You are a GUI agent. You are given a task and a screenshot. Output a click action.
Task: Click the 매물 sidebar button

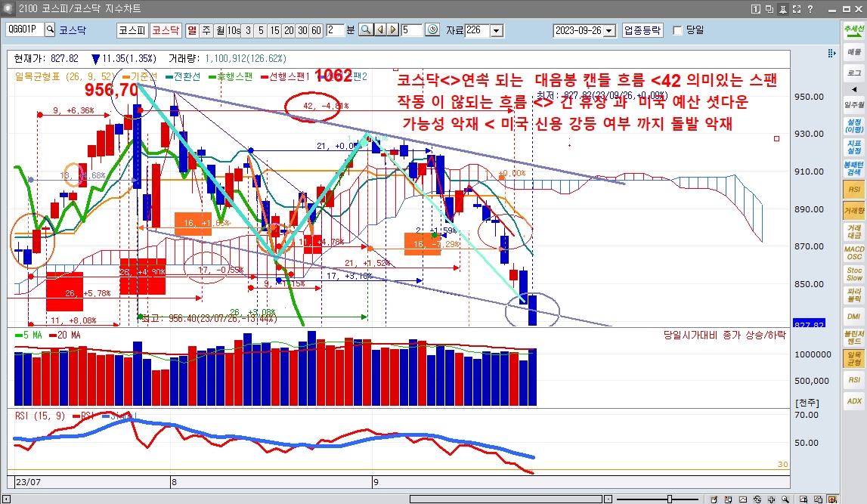[853, 52]
